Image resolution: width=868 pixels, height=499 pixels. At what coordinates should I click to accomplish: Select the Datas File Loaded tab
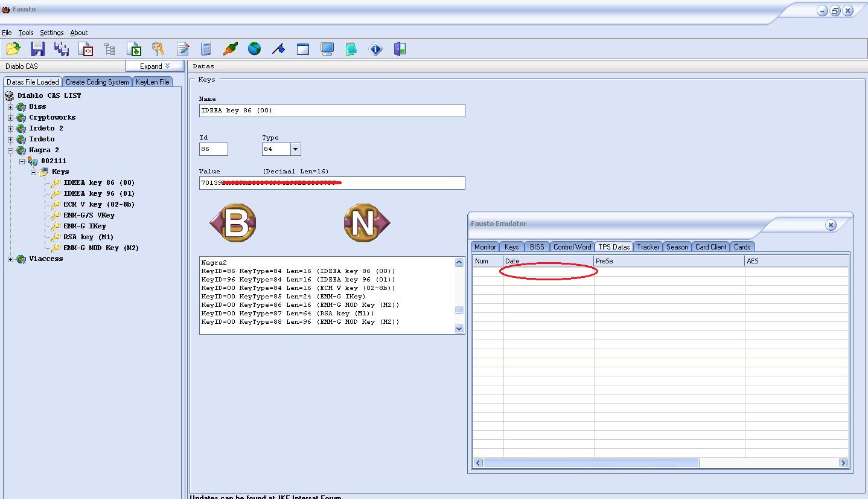[33, 82]
